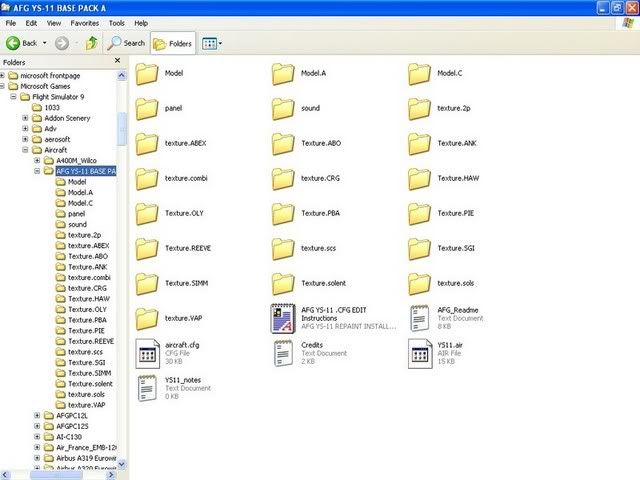
Task: Select the panel folder icon
Action: [147, 109]
